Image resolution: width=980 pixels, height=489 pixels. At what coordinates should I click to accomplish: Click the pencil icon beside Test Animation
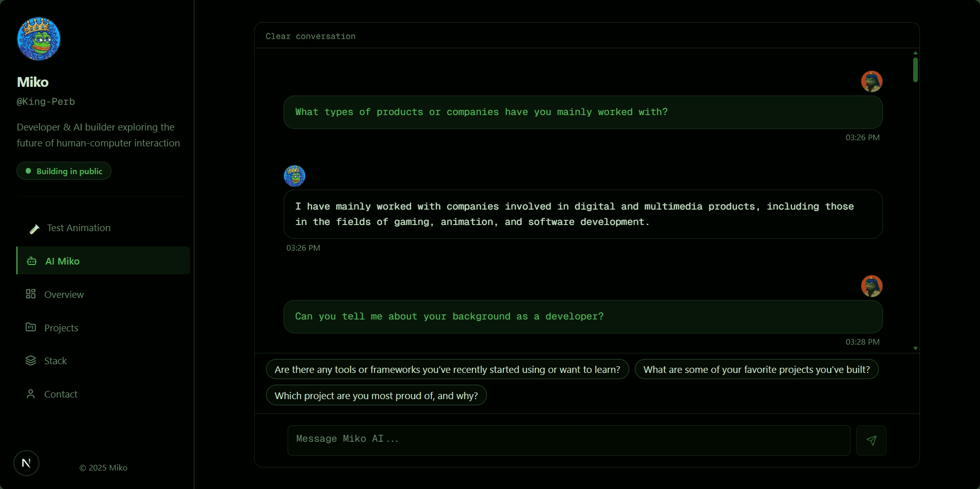[34, 229]
